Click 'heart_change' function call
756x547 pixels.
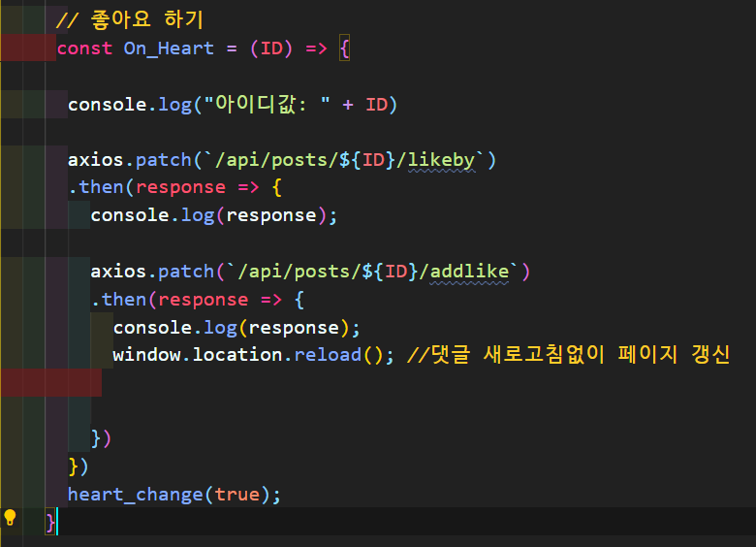coord(136,495)
